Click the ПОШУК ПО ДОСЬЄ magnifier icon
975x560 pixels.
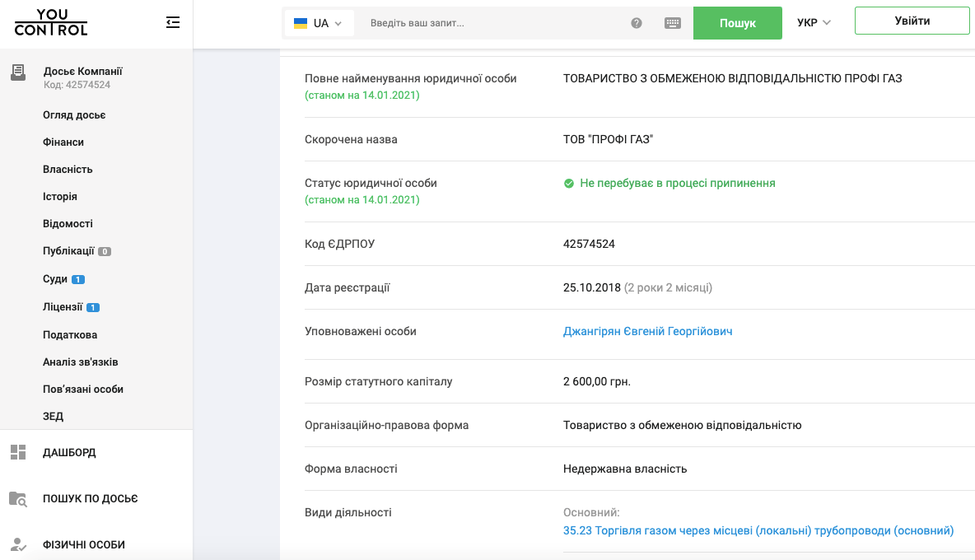pos(18,498)
